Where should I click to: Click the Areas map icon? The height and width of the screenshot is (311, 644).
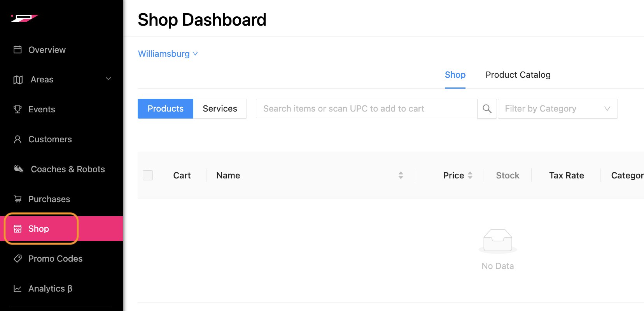click(18, 80)
